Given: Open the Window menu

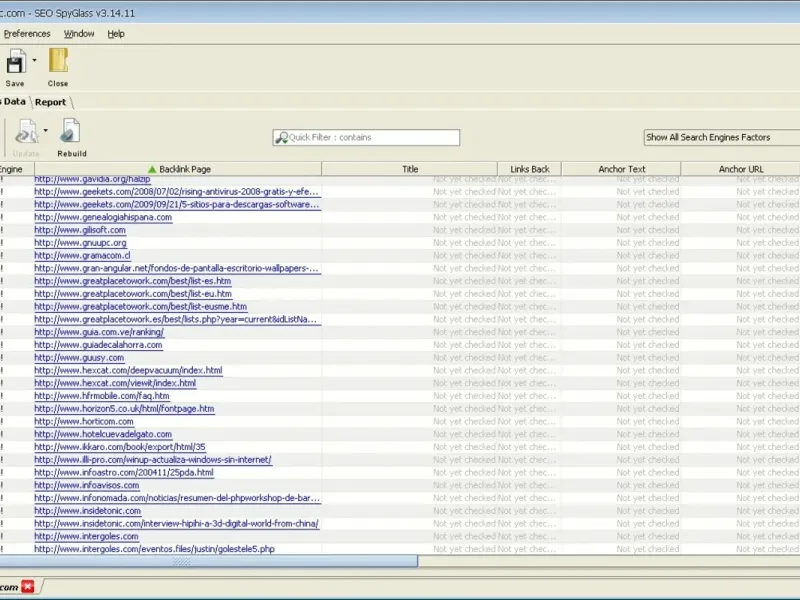Looking at the screenshot, I should tap(79, 34).
